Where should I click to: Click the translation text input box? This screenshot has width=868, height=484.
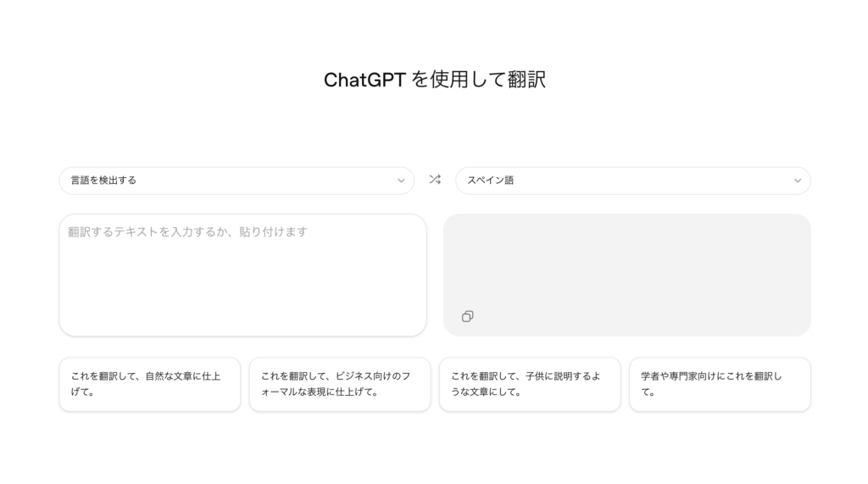point(243,275)
